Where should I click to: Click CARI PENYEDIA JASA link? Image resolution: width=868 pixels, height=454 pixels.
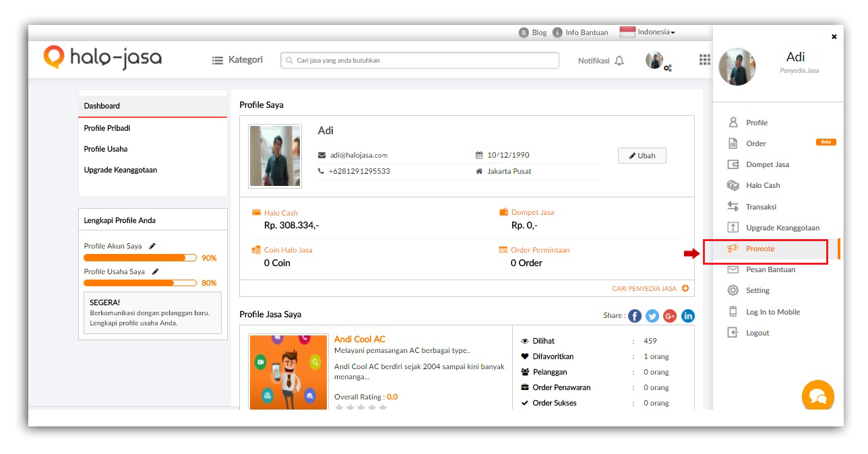click(x=650, y=288)
